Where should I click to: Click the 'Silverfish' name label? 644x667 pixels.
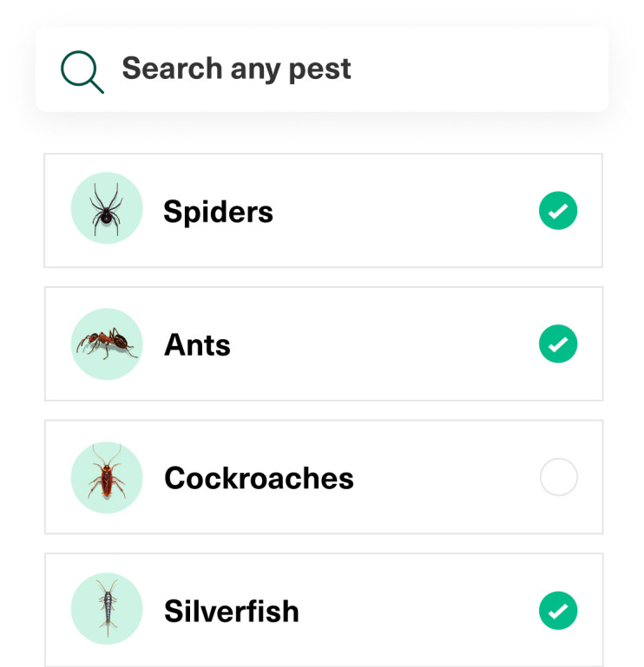point(231,611)
